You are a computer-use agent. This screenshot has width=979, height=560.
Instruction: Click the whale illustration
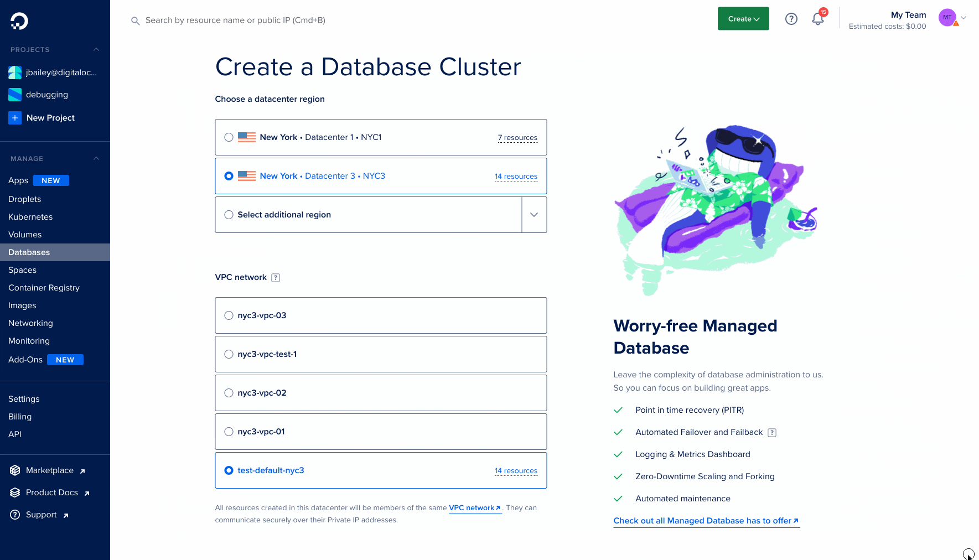[717, 210]
